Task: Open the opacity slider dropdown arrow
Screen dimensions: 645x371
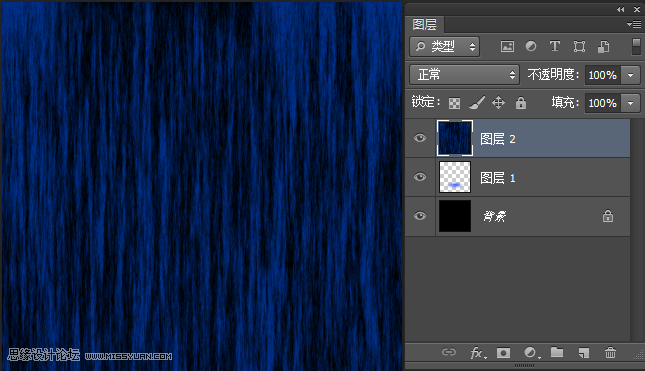Action: [x=630, y=75]
